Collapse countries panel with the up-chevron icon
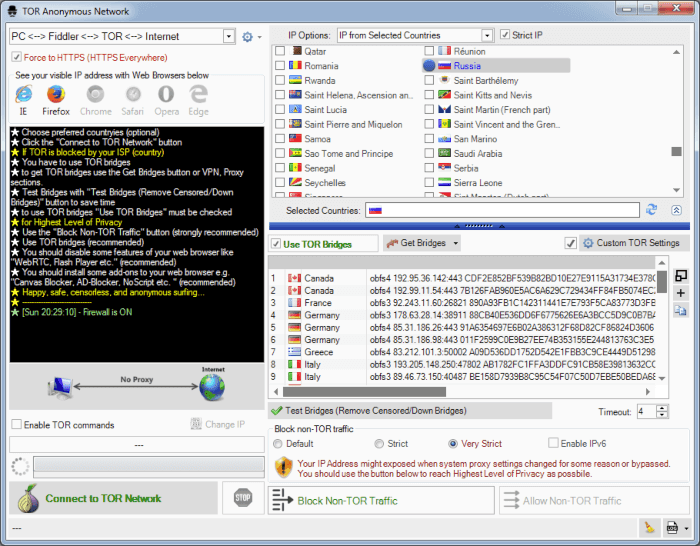The width and height of the screenshot is (700, 546). [x=676, y=210]
